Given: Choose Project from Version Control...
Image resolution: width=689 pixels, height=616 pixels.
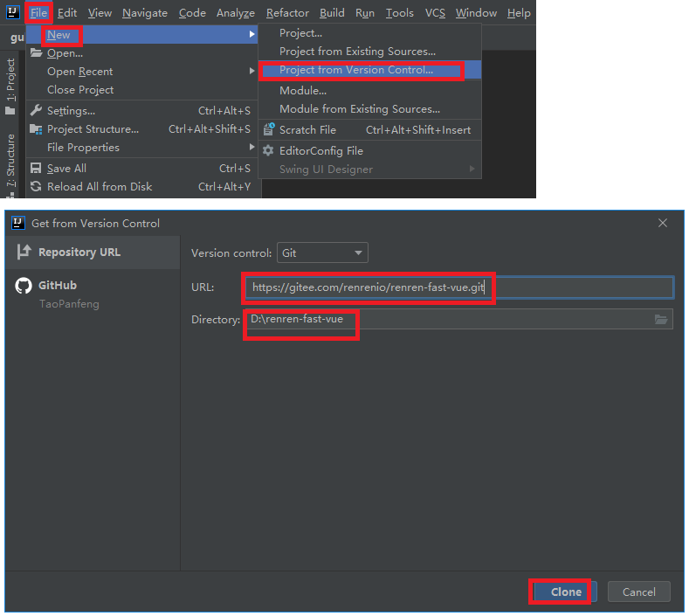Looking at the screenshot, I should click(x=370, y=70).
